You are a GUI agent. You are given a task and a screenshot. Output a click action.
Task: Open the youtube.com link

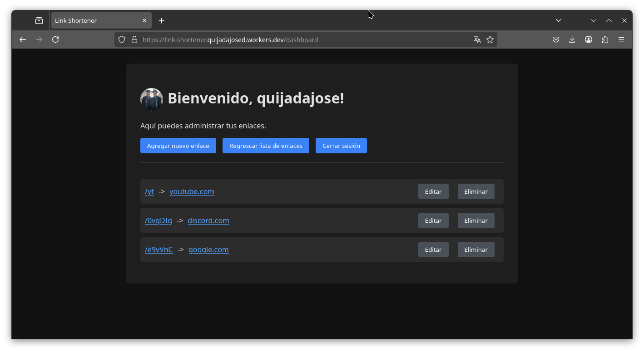192,191
